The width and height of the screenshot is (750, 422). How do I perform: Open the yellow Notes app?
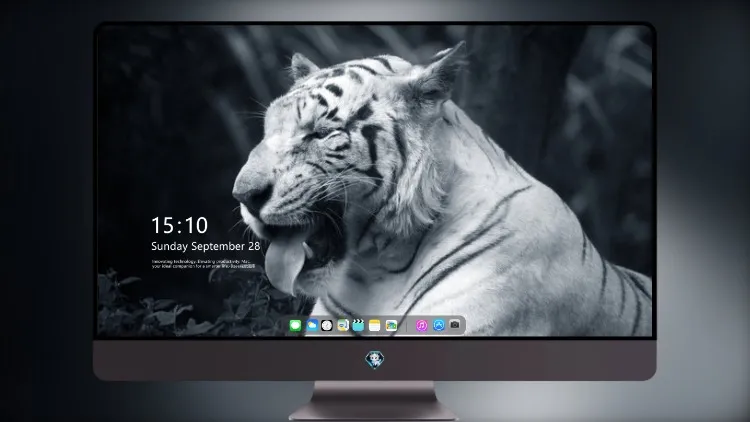click(x=375, y=325)
